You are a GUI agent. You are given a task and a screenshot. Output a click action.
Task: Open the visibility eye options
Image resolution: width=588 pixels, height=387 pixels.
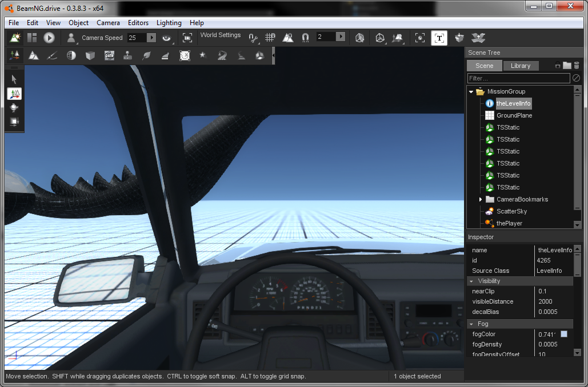[x=166, y=38]
